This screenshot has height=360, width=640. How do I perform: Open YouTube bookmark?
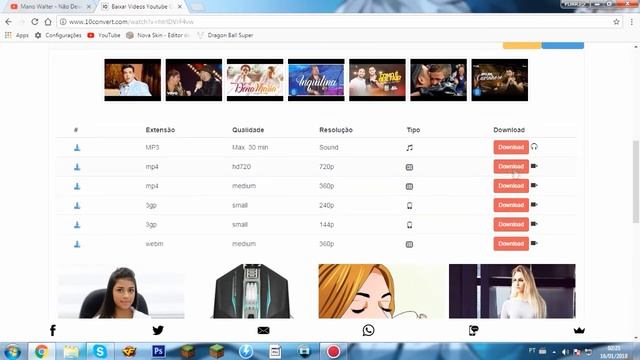104,36
